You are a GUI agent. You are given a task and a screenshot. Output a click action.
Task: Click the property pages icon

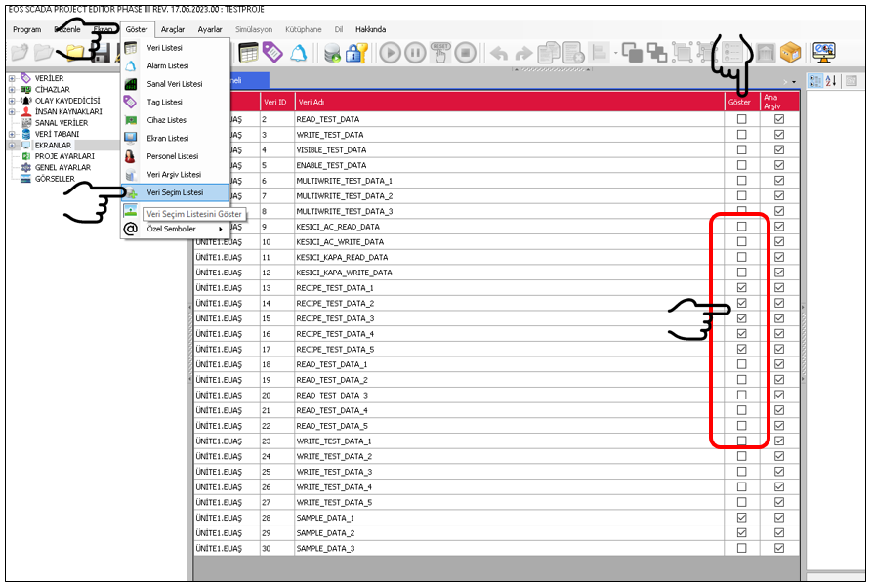852,81
